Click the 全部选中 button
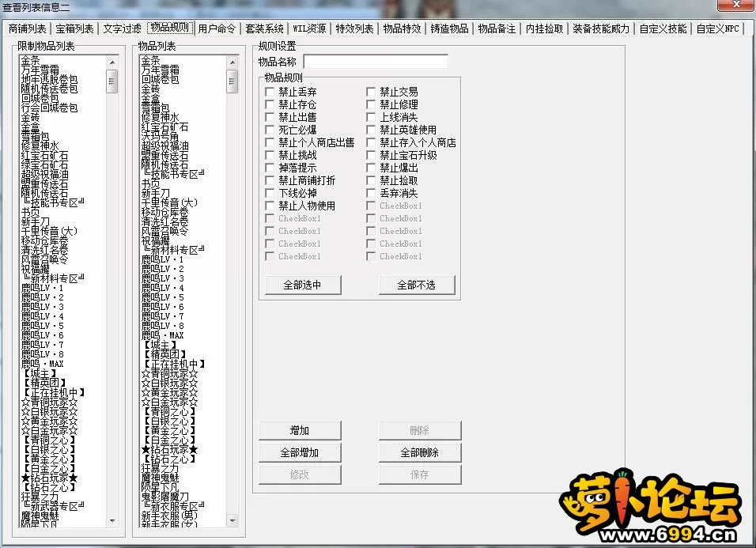The width and height of the screenshot is (756, 548). pyautogui.click(x=303, y=285)
